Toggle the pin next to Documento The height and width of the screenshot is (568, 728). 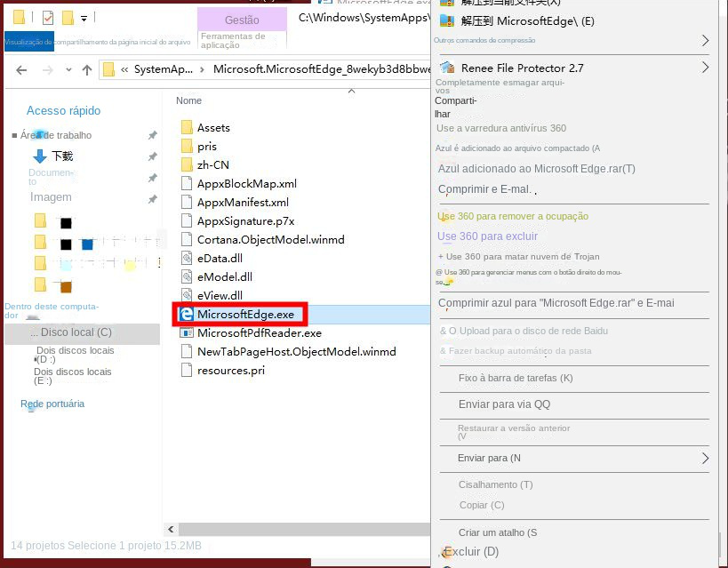tap(152, 178)
